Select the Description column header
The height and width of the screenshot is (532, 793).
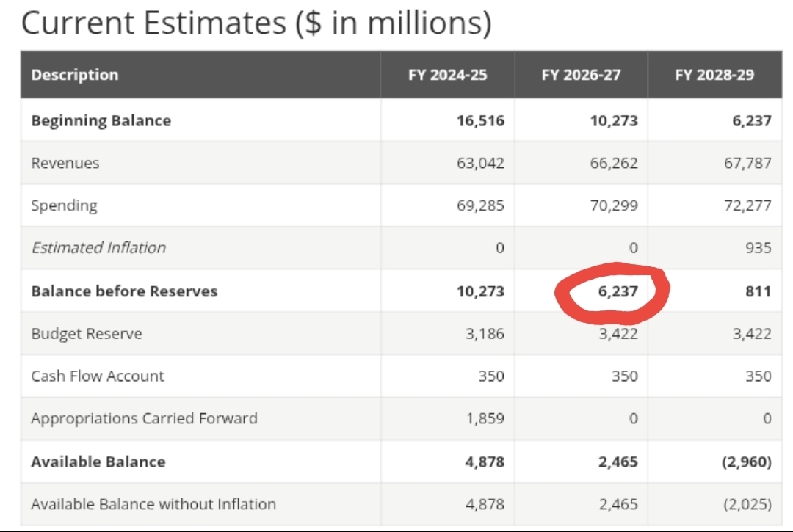(75, 75)
